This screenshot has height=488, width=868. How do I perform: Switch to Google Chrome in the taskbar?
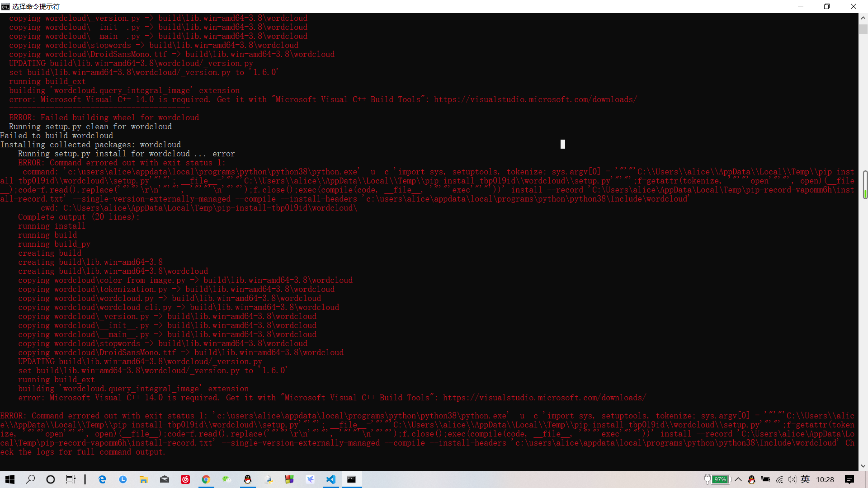pos(206,479)
